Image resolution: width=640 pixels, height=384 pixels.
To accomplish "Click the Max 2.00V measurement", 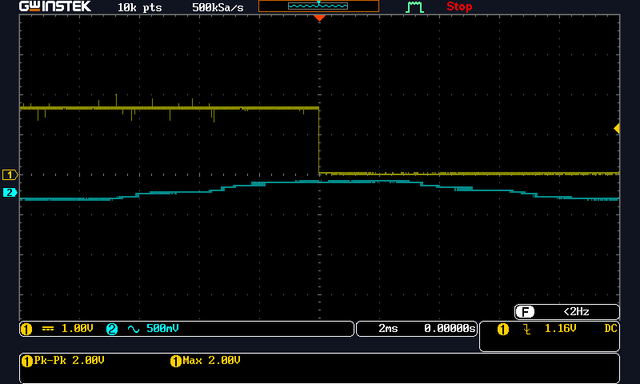I will 211,360.
